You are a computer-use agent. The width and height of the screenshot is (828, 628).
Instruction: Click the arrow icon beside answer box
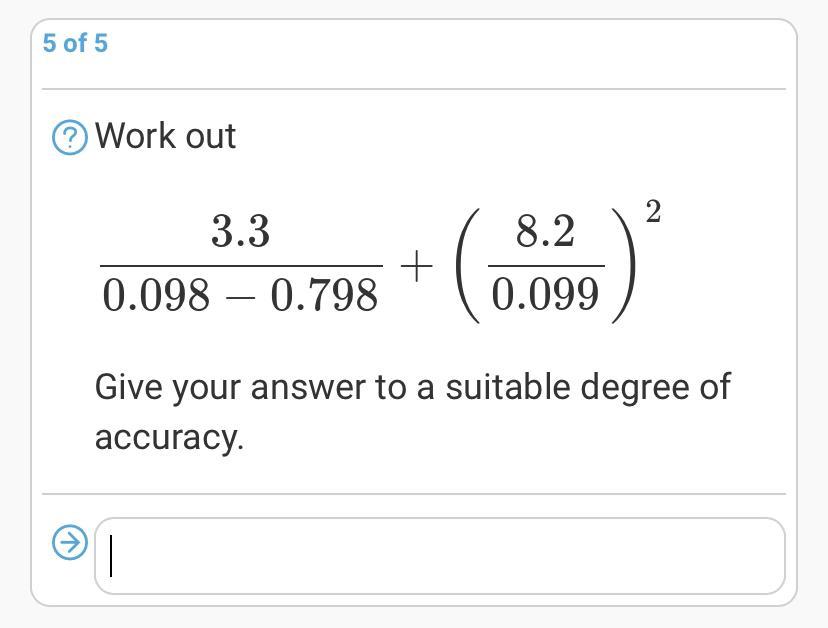70,542
